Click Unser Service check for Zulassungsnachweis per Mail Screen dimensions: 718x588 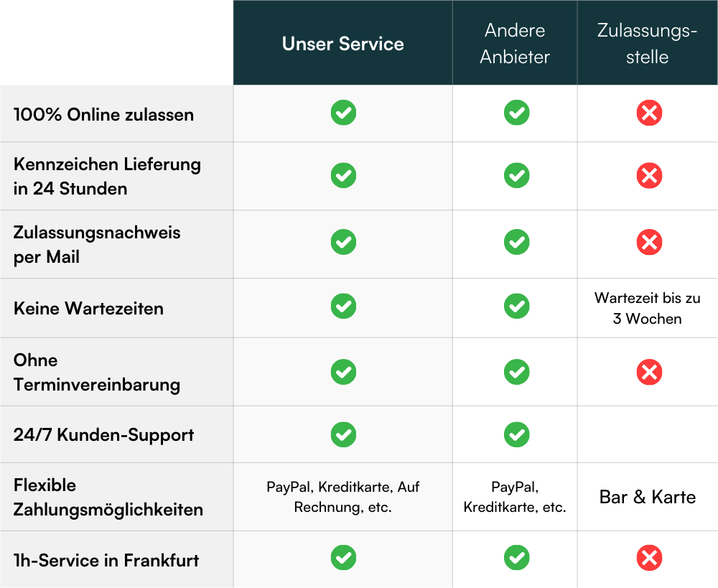pos(343,242)
